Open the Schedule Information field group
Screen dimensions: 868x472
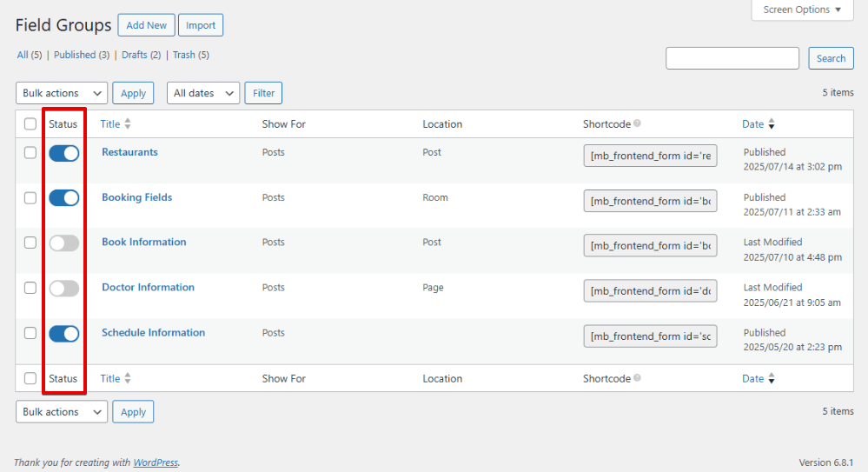[x=153, y=332]
